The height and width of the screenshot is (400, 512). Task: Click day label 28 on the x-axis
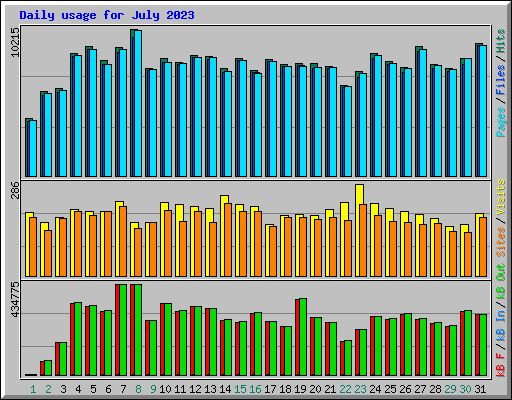(435, 389)
